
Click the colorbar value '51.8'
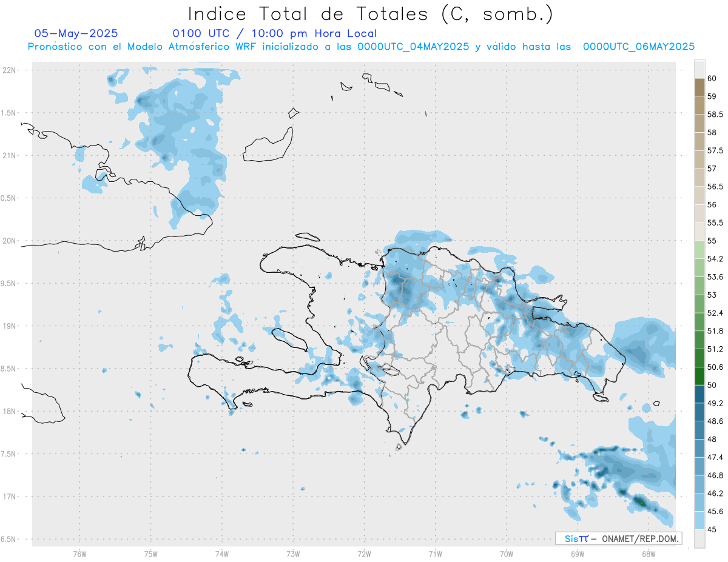[x=715, y=331]
